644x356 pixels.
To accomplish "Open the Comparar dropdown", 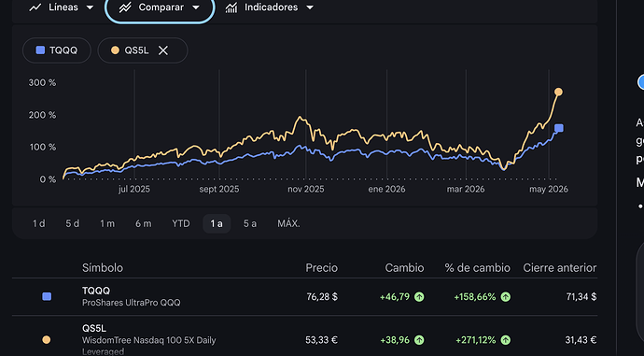I will tap(160, 7).
